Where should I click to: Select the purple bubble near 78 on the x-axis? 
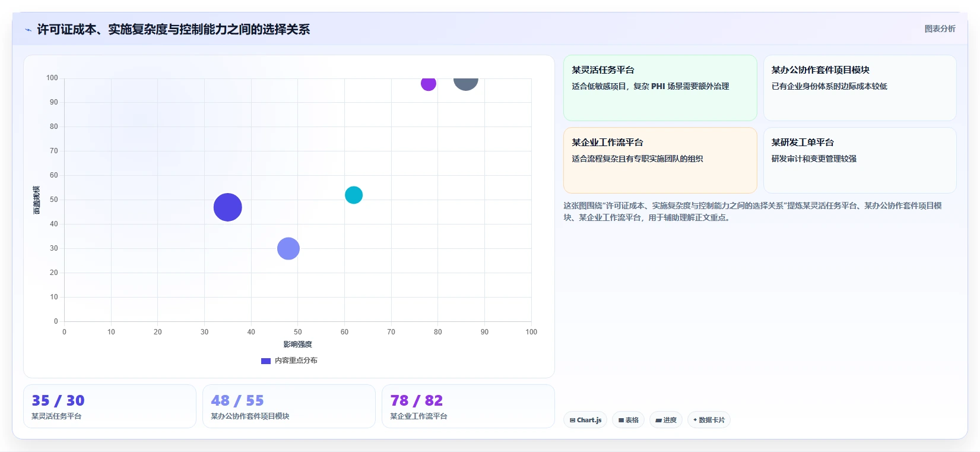pos(429,84)
